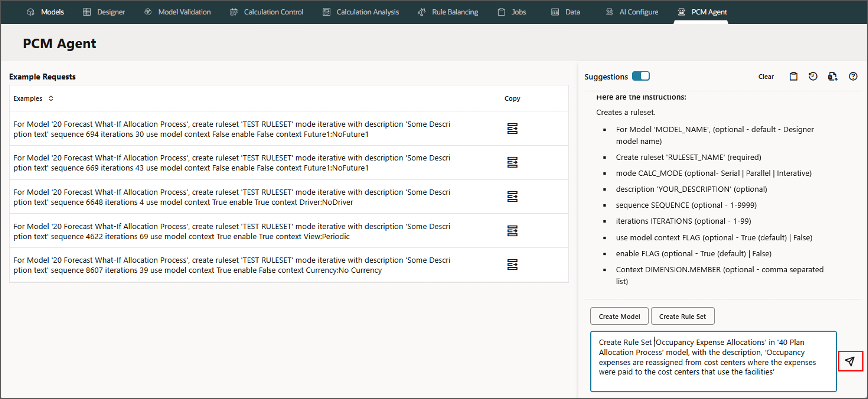Click the clipboard icon beside Clear
This screenshot has height=399, width=868.
(793, 77)
